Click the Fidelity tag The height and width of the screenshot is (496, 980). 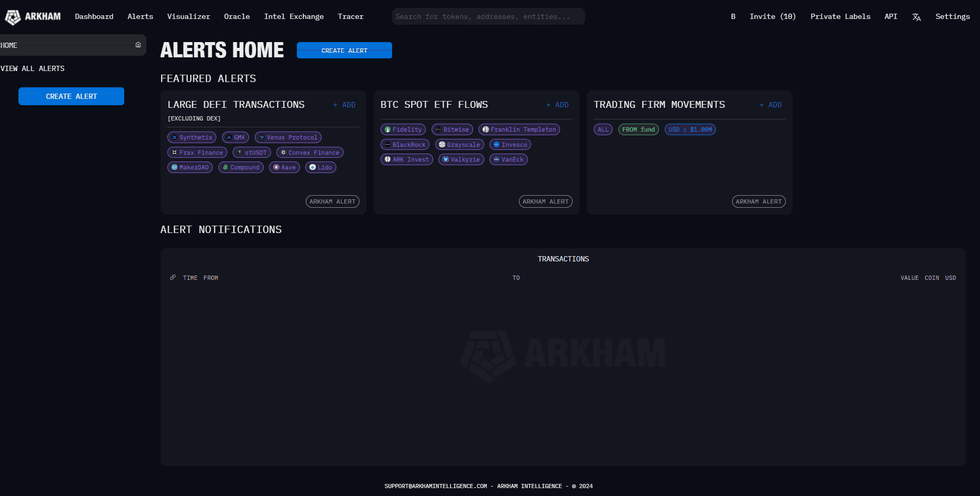pyautogui.click(x=403, y=129)
